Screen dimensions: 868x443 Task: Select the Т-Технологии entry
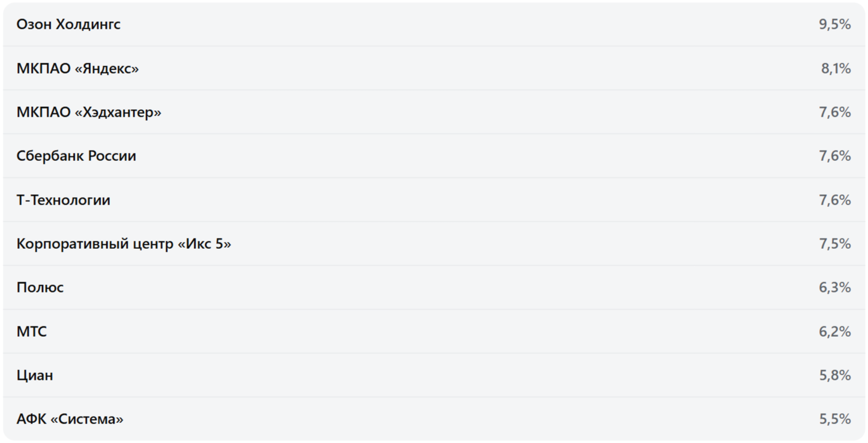[63, 201]
